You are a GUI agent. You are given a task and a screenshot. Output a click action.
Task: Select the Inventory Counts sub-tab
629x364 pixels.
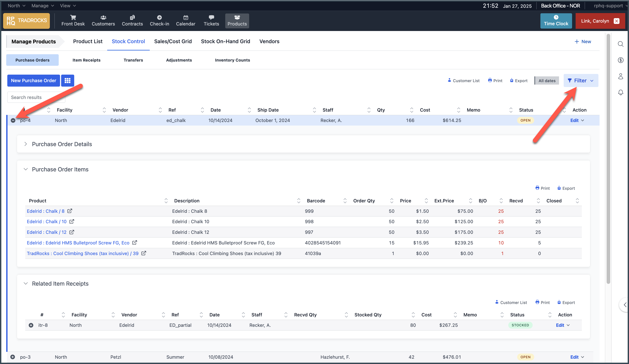232,60
